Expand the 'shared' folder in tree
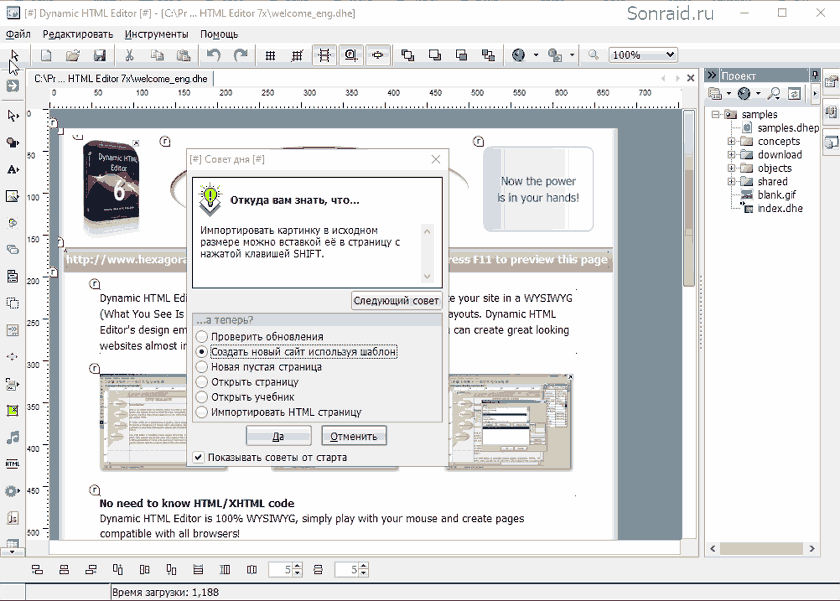Viewport: 840px width, 601px height. coord(731,182)
